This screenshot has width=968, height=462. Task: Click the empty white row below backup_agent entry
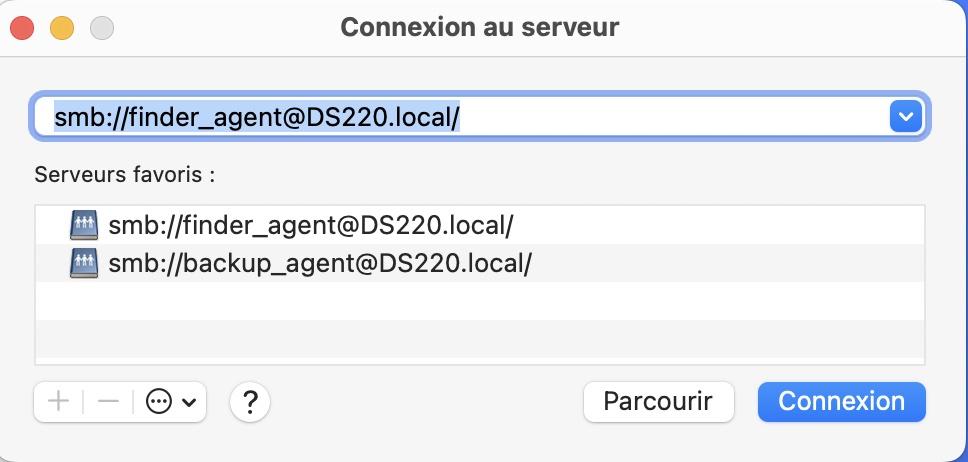pos(480,301)
